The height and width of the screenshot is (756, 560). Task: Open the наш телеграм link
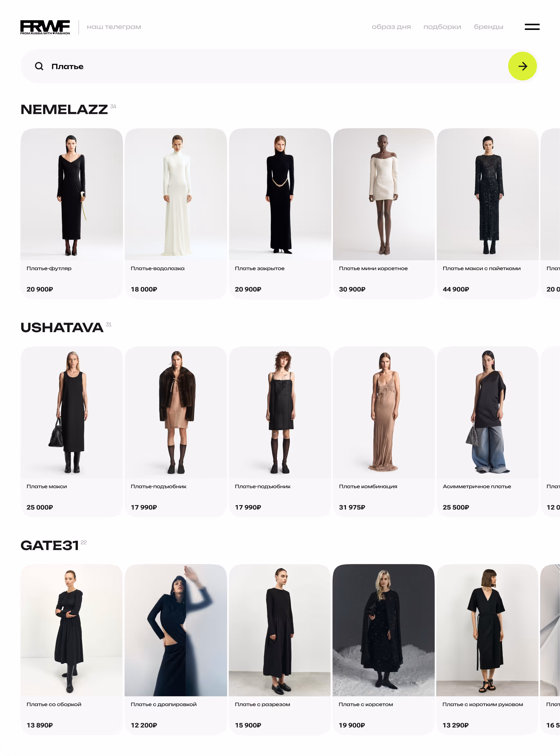tap(114, 27)
